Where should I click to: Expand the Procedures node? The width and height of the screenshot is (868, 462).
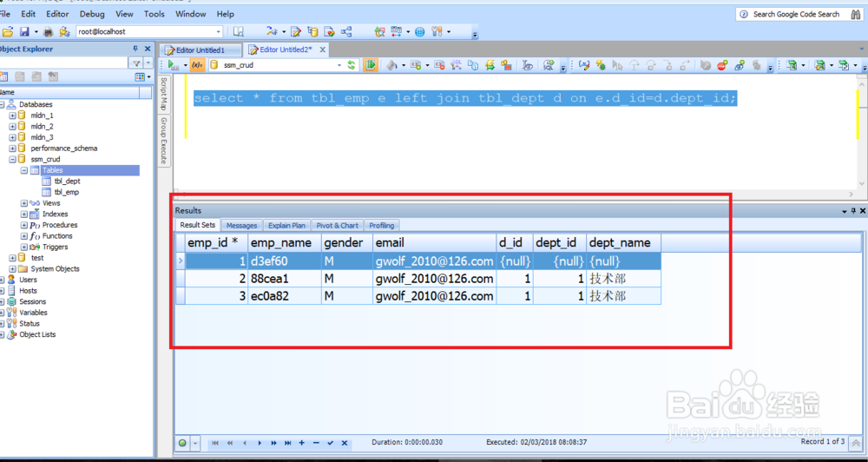[x=23, y=226]
